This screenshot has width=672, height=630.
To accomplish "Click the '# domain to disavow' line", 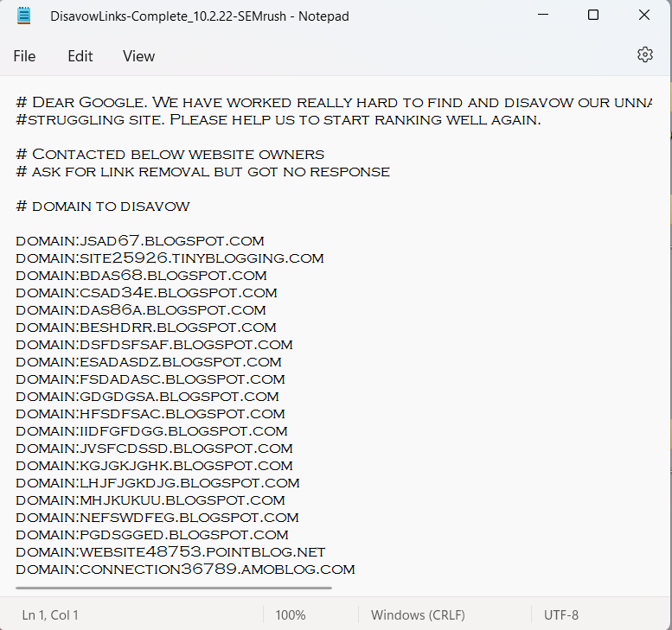I will (x=103, y=207).
